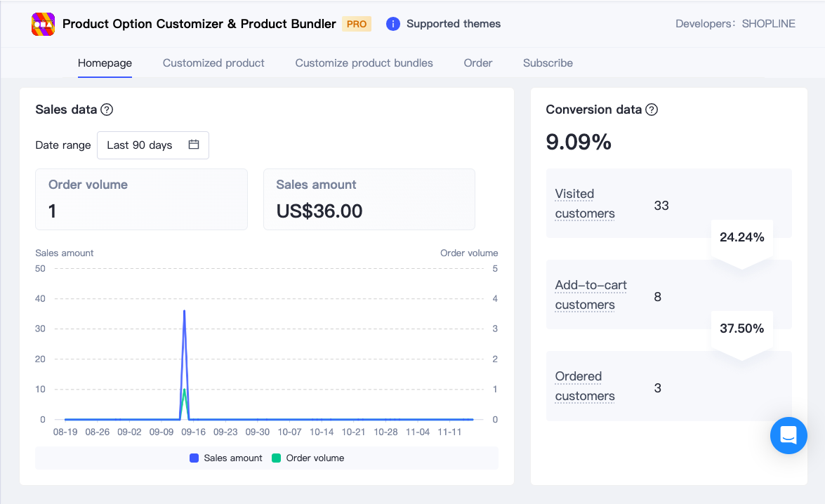Switch to the Customized product tab

pyautogui.click(x=213, y=62)
